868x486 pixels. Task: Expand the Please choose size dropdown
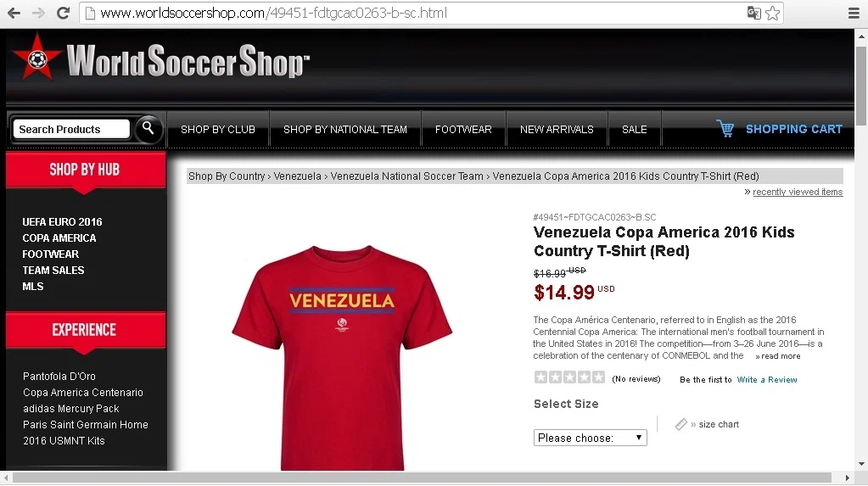(x=590, y=438)
